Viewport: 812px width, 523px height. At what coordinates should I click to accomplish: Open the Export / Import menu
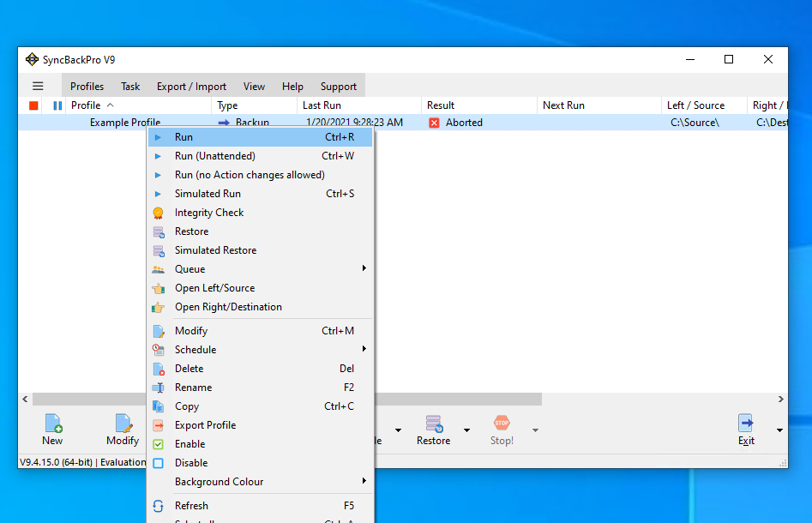[191, 87]
